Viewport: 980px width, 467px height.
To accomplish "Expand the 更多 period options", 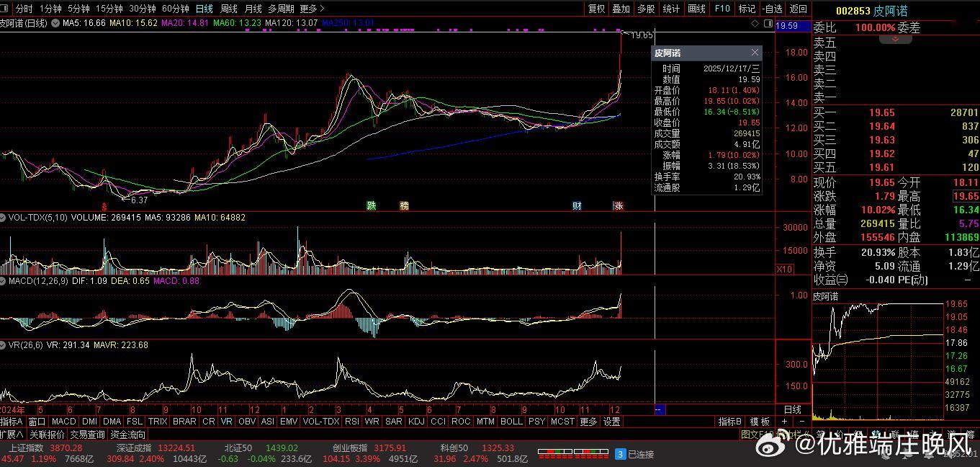I will pyautogui.click(x=312, y=9).
